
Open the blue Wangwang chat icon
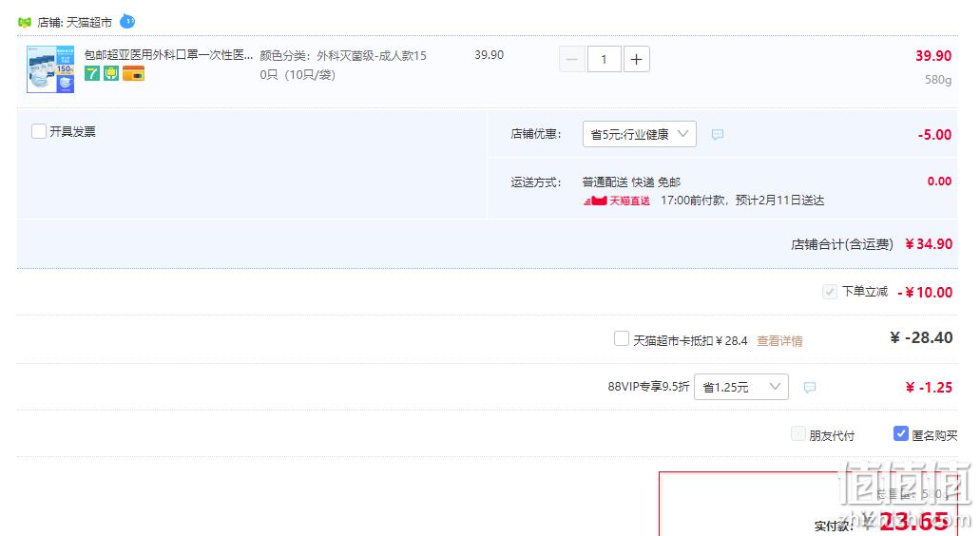127,21
